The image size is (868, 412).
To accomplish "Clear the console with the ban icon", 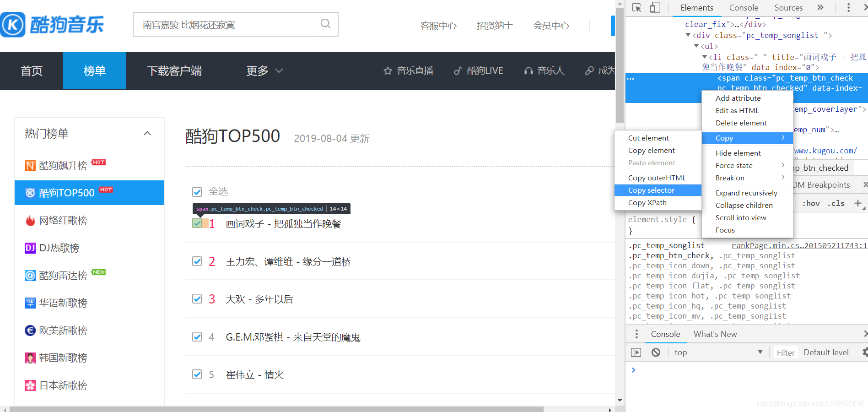I will (656, 352).
